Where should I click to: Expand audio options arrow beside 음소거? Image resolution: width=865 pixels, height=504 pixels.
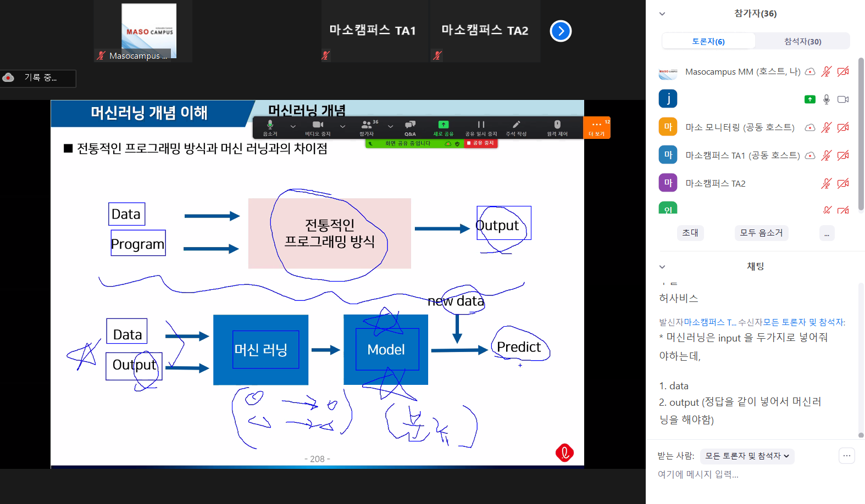[x=293, y=126]
